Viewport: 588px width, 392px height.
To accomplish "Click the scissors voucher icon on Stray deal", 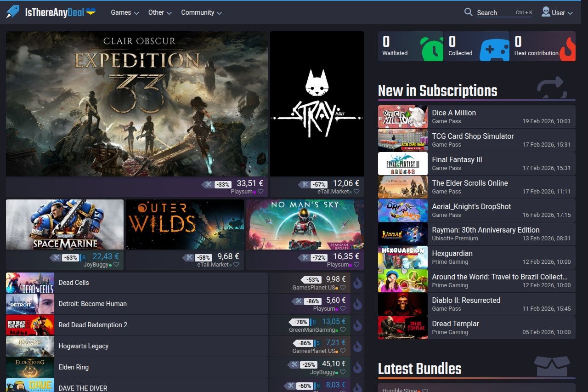I will [x=305, y=184].
